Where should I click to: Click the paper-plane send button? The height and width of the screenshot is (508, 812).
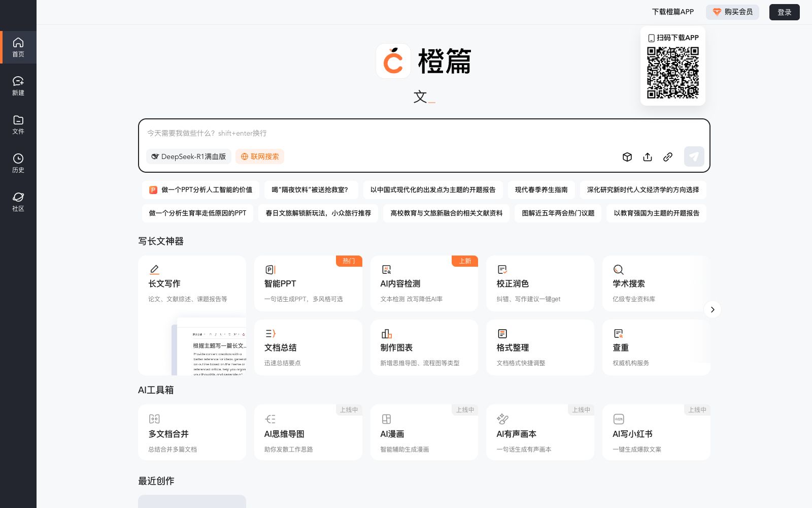694,156
